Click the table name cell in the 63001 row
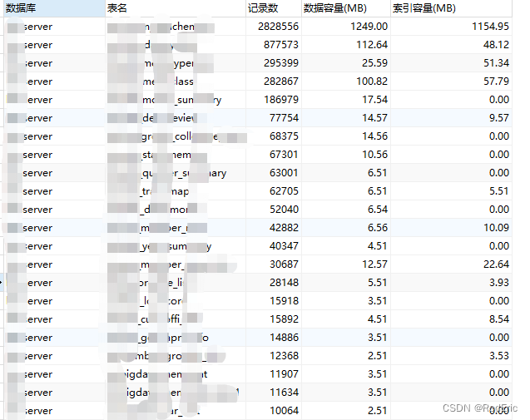530x420 pixels. click(x=176, y=173)
